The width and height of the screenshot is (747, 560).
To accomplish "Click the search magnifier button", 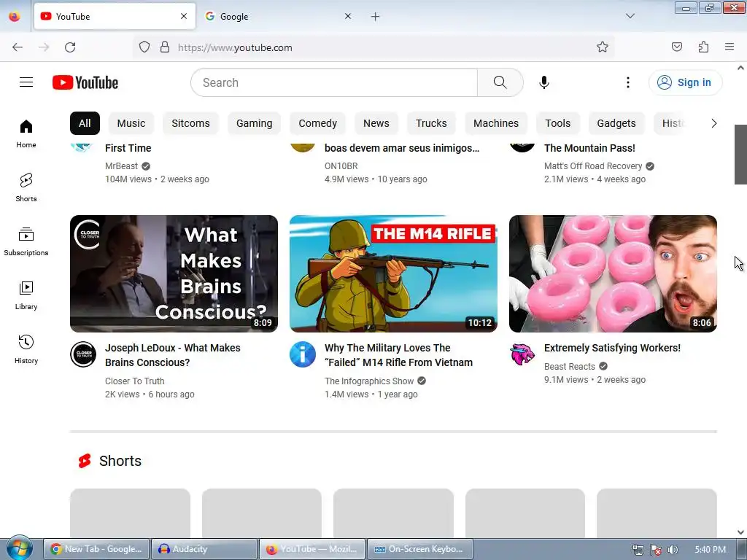I will click(x=500, y=82).
